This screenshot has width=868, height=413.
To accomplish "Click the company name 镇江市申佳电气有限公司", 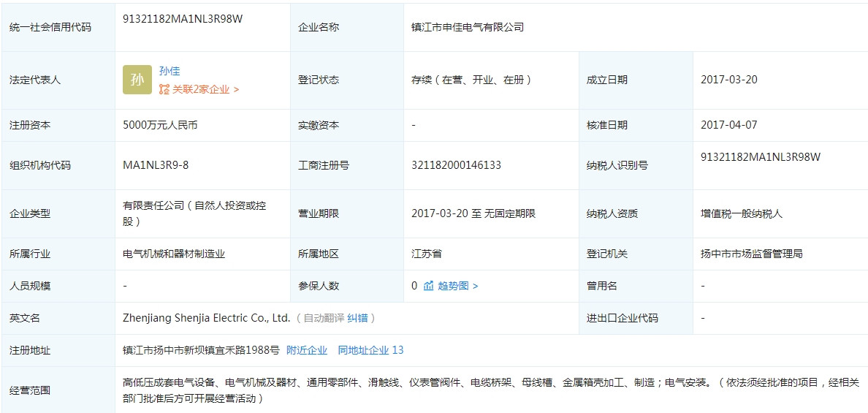I will point(468,27).
